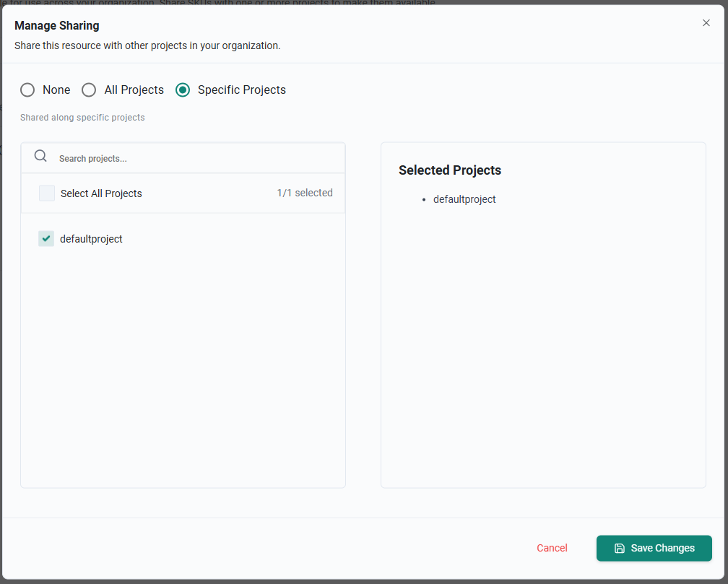Tick the Select All Projects checkbox
This screenshot has width=728, height=584.
tap(47, 193)
